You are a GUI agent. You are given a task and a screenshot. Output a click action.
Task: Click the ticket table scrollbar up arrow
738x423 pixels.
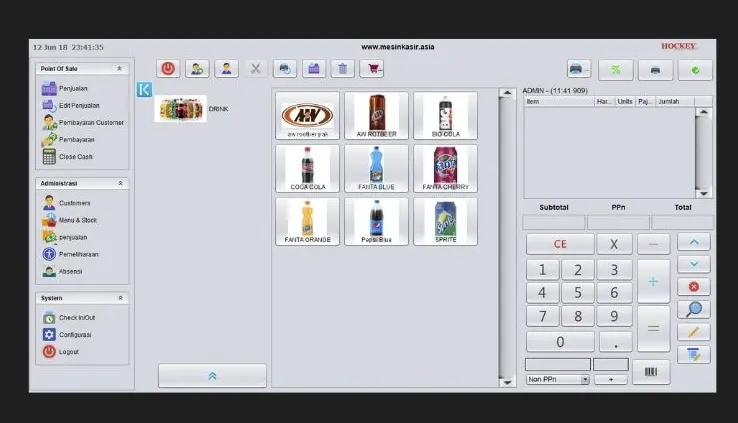click(x=703, y=112)
